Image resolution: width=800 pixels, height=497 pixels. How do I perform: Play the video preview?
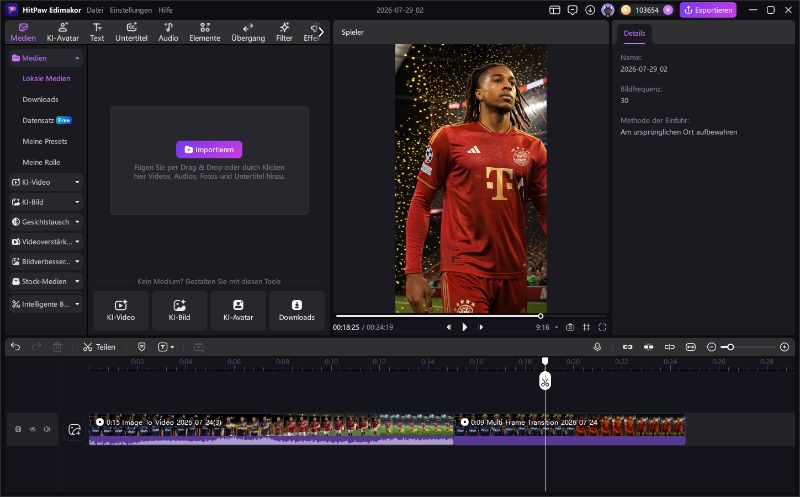point(464,327)
